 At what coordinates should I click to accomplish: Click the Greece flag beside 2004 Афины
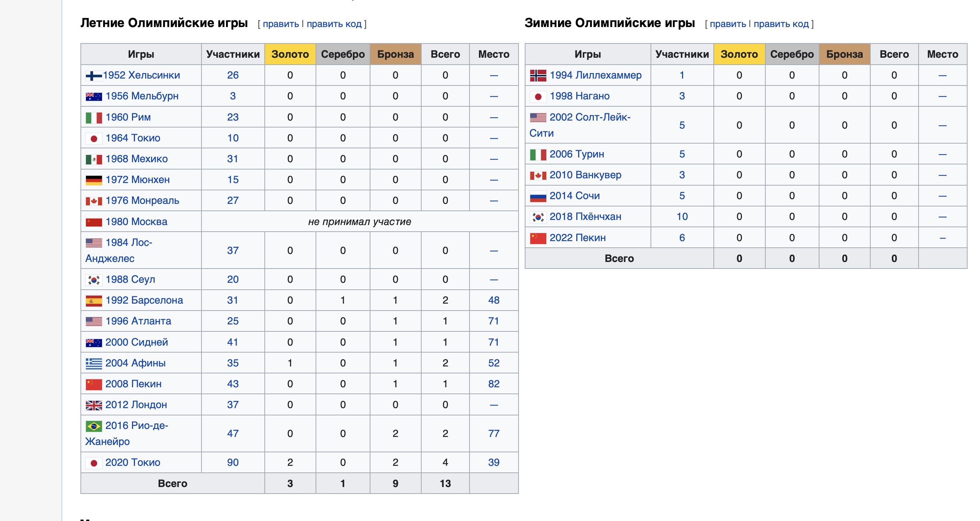94,364
